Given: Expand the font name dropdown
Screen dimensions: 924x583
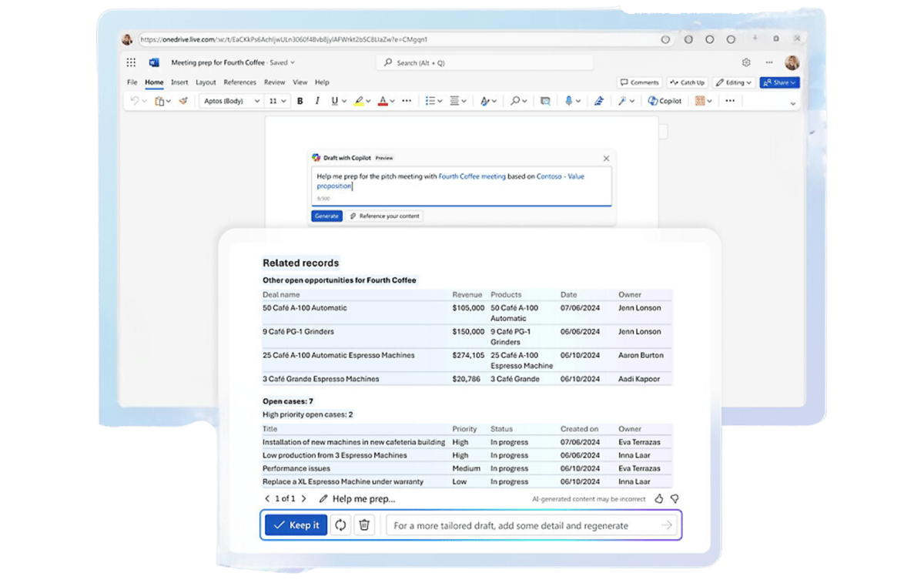Looking at the screenshot, I should pyautogui.click(x=256, y=101).
